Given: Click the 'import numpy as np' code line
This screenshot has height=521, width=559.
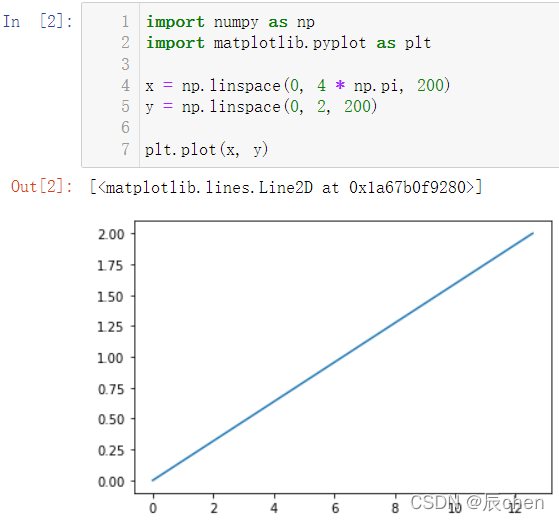Looking at the screenshot, I should coord(230,22).
